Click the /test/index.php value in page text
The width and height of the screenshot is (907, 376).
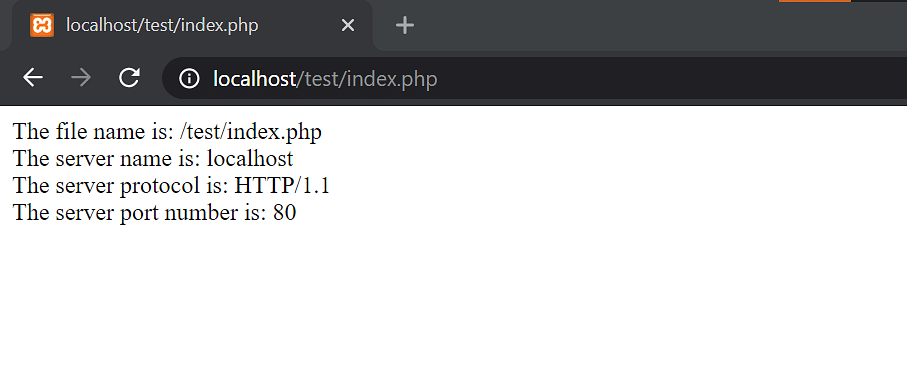click(x=251, y=132)
